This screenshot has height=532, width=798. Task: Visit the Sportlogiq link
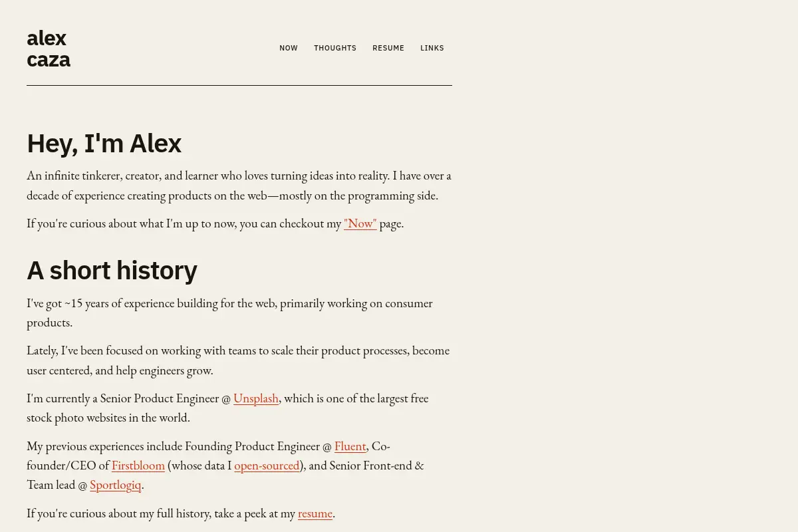[116, 485]
